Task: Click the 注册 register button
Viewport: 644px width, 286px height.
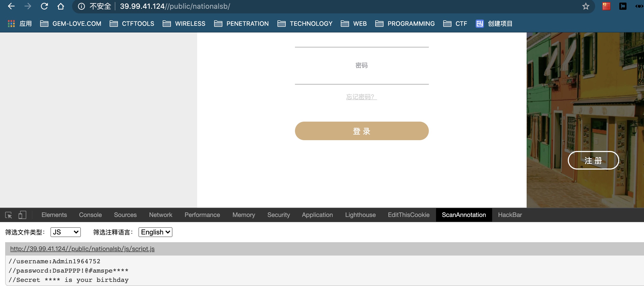Action: pos(593,160)
